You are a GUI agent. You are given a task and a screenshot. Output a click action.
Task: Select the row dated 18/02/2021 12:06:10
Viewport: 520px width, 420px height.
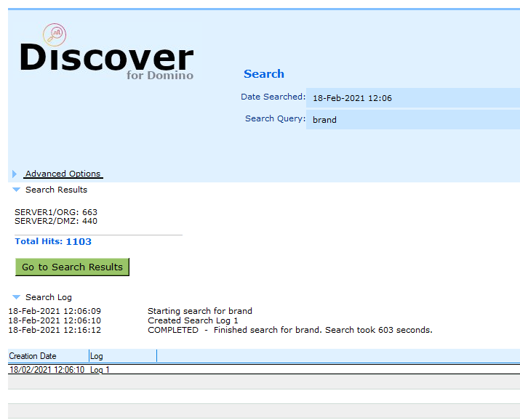pyautogui.click(x=264, y=370)
